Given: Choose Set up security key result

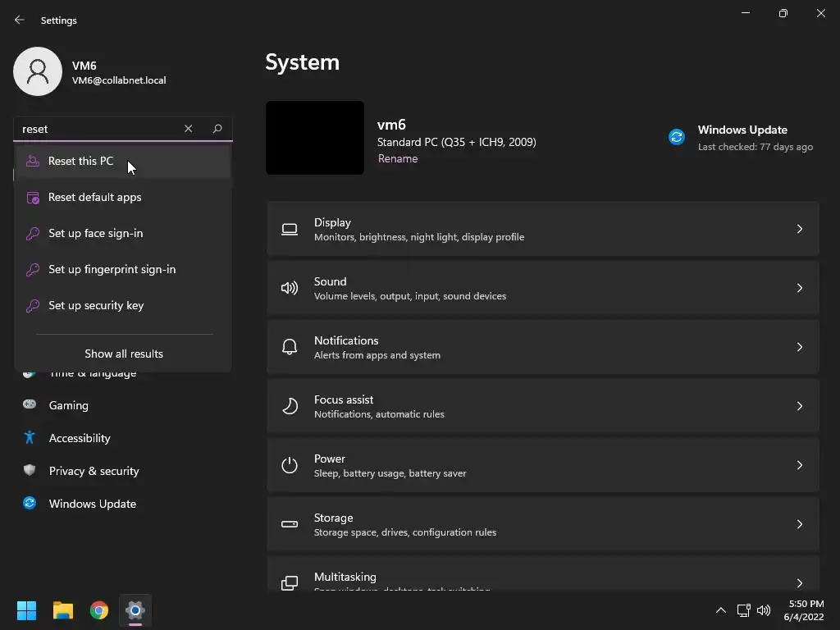Looking at the screenshot, I should point(123,305).
